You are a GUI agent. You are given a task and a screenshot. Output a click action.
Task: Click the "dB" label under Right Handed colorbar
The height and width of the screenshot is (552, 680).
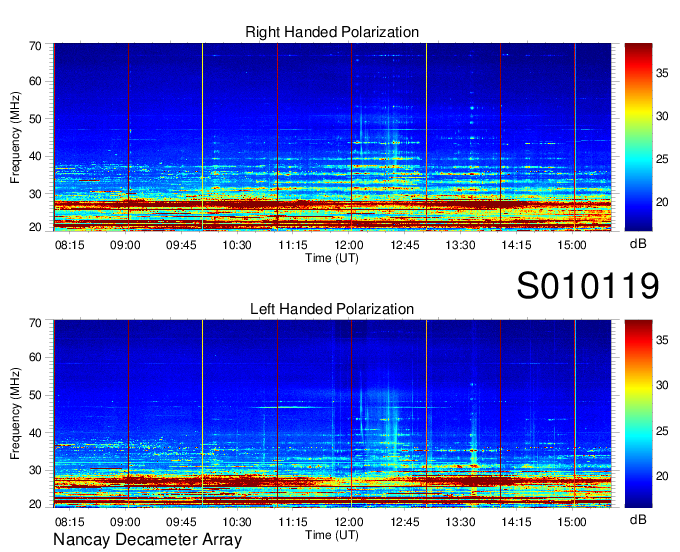tap(638, 244)
